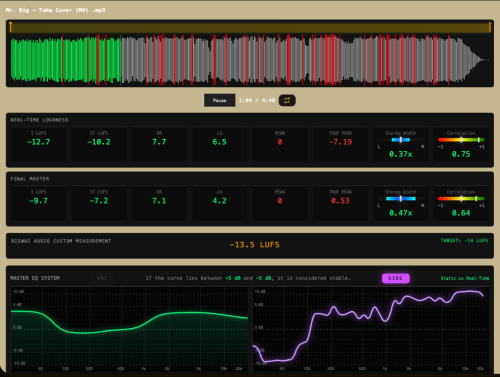Click the Pause button
This screenshot has height=377, width=500.
click(220, 100)
